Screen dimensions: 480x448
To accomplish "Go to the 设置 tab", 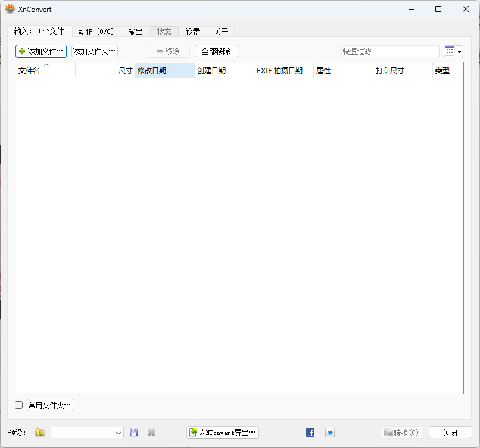I will click(x=192, y=32).
